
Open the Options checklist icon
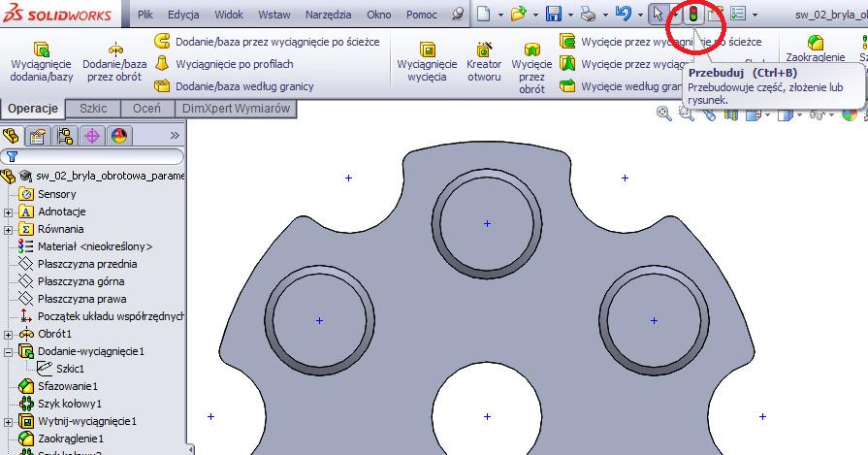[737, 14]
